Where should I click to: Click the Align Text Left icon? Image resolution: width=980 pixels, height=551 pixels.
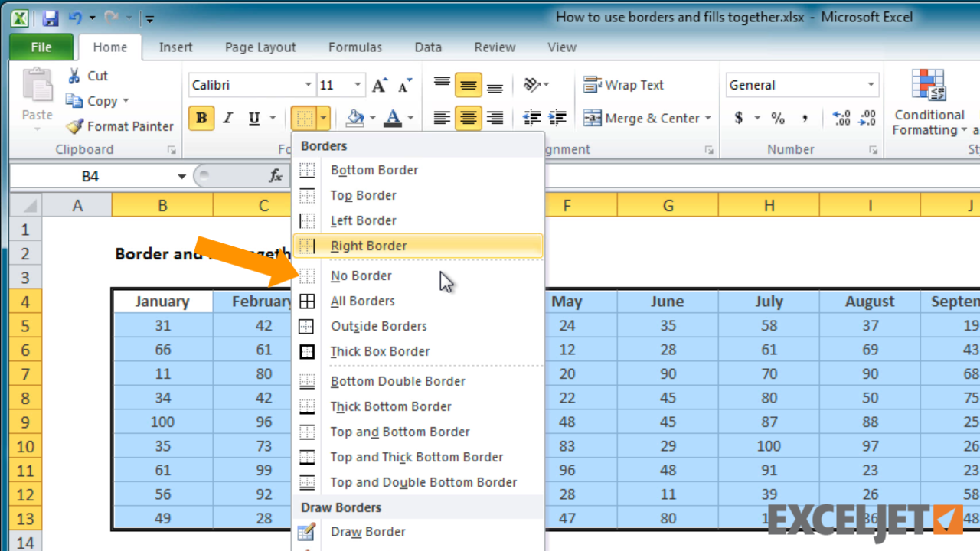(x=442, y=118)
